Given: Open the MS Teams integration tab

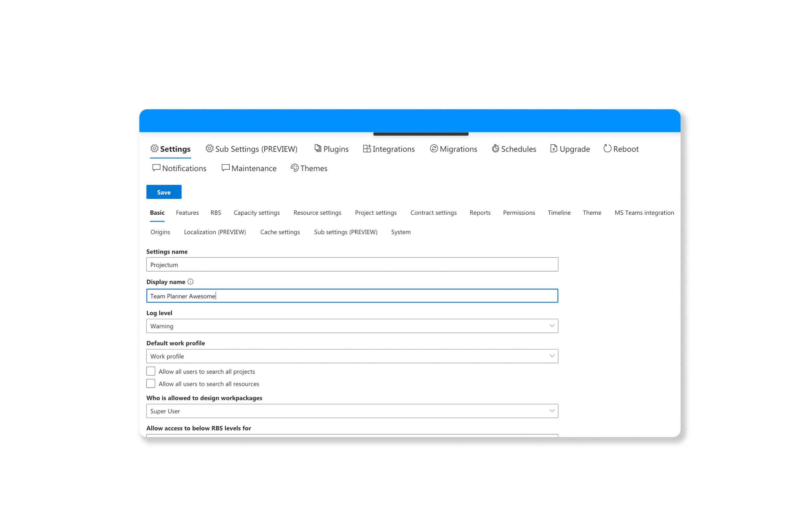Looking at the screenshot, I should point(644,213).
